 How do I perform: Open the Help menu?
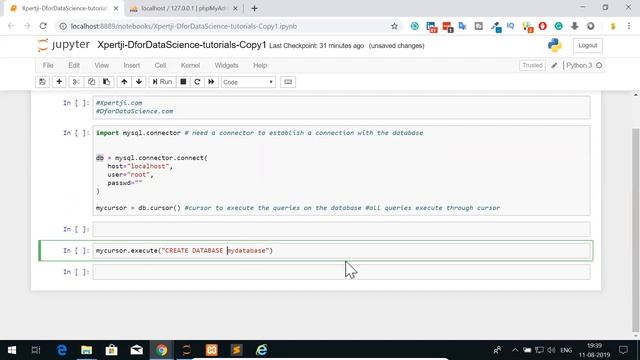[260, 65]
